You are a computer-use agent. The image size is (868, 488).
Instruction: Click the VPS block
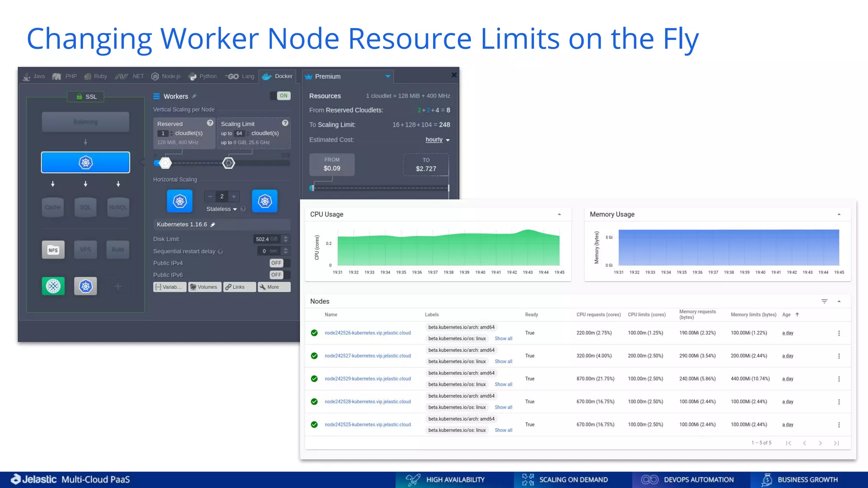(85, 250)
